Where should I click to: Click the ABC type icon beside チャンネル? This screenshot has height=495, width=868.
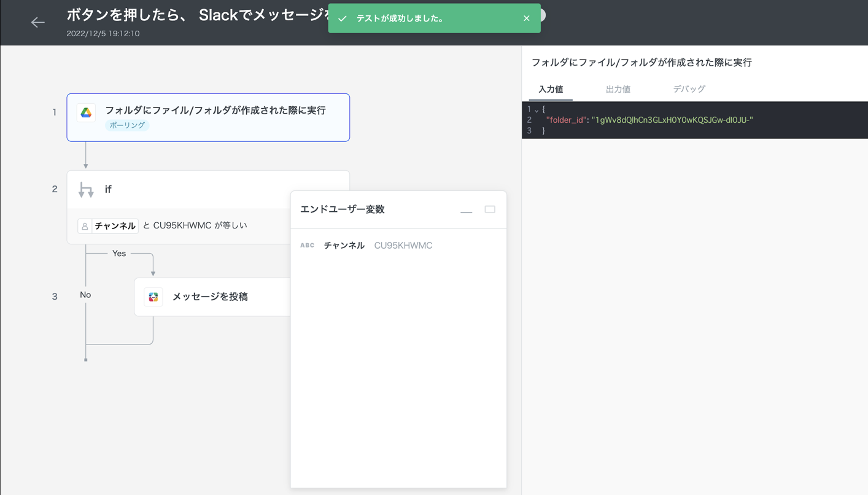[x=307, y=245]
